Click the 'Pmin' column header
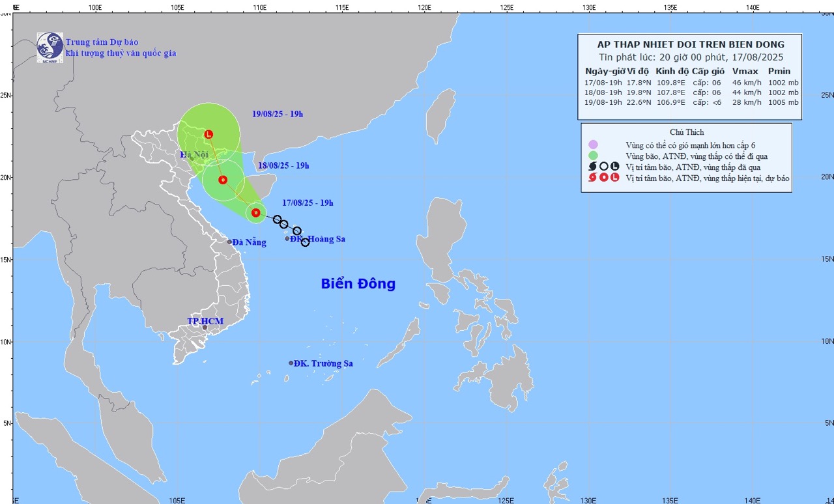Screen dimensions: 834x504 point(779,71)
